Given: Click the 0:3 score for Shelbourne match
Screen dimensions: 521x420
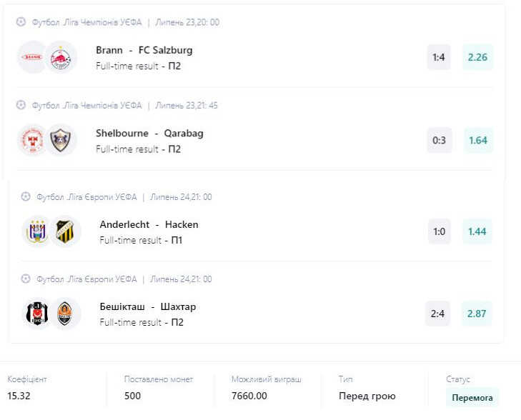Looking at the screenshot, I should tap(440, 140).
